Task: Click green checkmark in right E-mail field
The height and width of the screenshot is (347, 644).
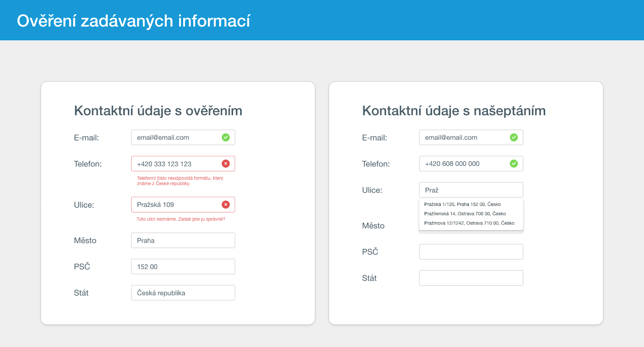Action: [x=514, y=137]
